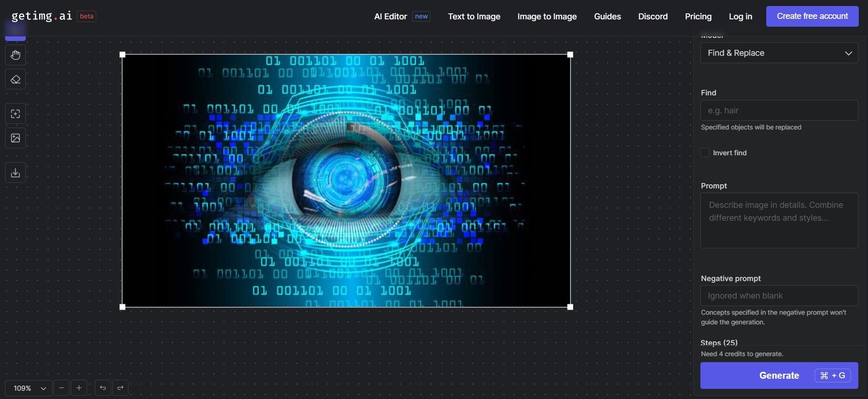Click 'Need 4 credits to generate.' text
Viewport: 868px width, 399px height.
(x=742, y=354)
